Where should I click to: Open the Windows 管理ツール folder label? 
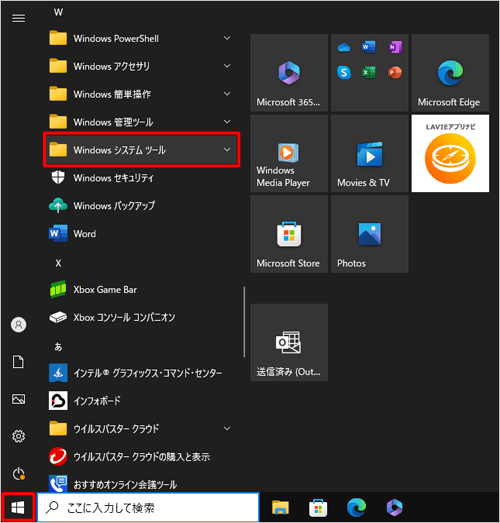click(113, 122)
